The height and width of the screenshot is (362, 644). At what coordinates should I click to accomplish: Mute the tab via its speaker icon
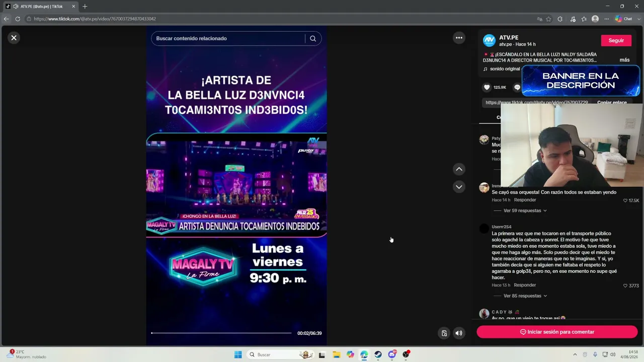point(16,7)
